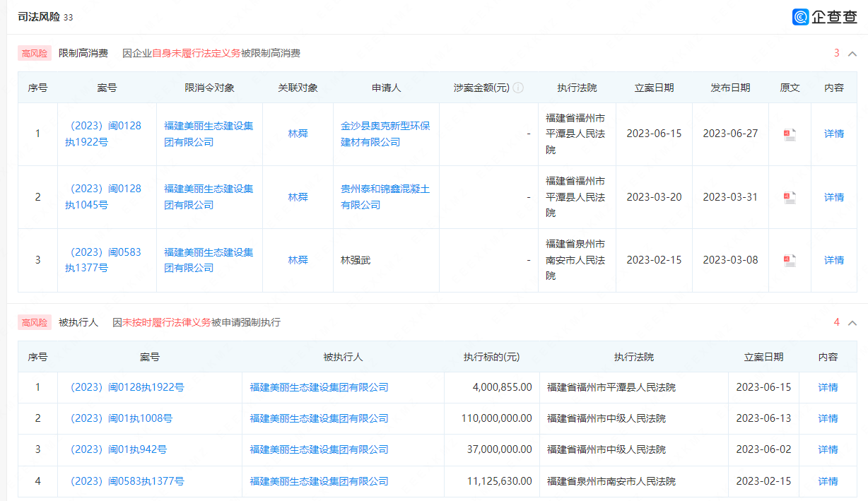Open PDF original for case 闽0128执1922号
The image size is (868, 501).
(790, 134)
